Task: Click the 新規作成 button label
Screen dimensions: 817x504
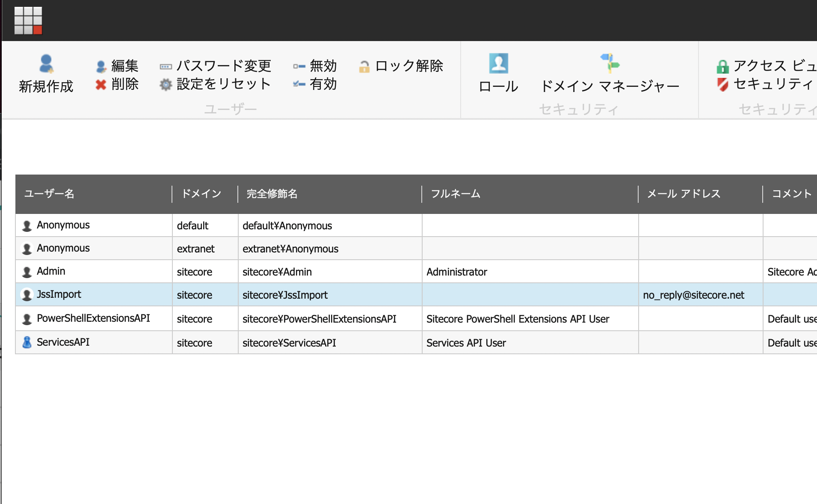Action: click(x=46, y=86)
